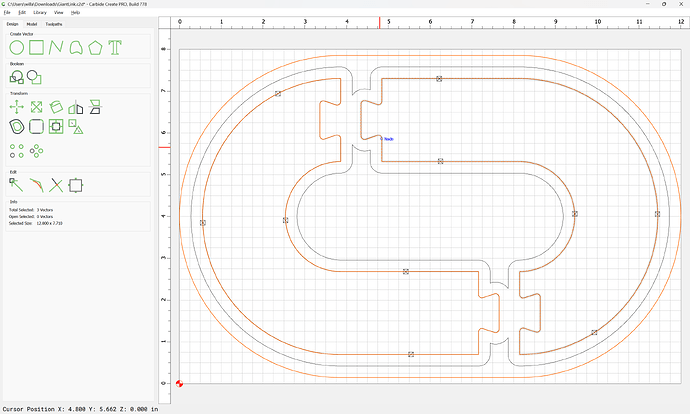The width and height of the screenshot is (690, 414).
Task: Open the Offset Vectors tool
Action: click(x=17, y=127)
